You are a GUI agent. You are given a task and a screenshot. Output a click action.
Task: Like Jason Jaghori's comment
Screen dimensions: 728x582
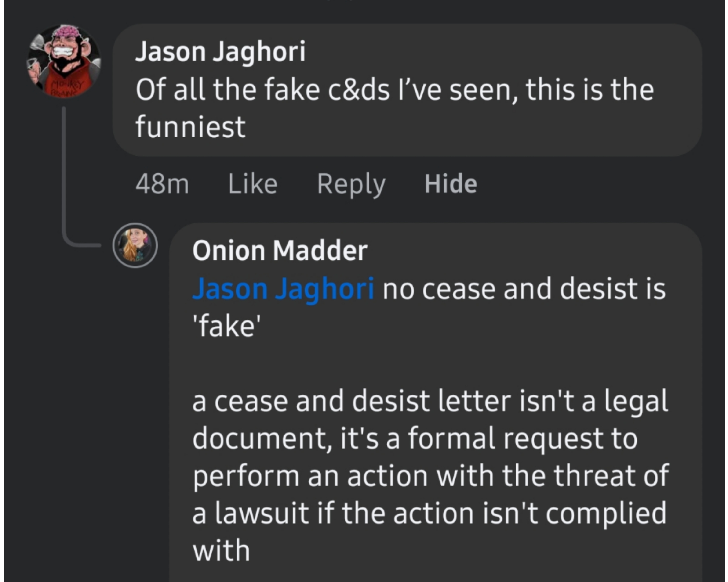[x=253, y=184]
